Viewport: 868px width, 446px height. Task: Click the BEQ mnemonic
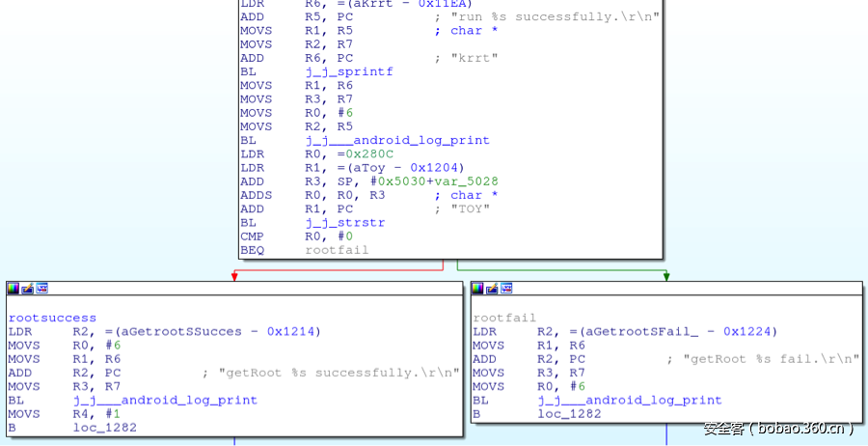pos(253,250)
